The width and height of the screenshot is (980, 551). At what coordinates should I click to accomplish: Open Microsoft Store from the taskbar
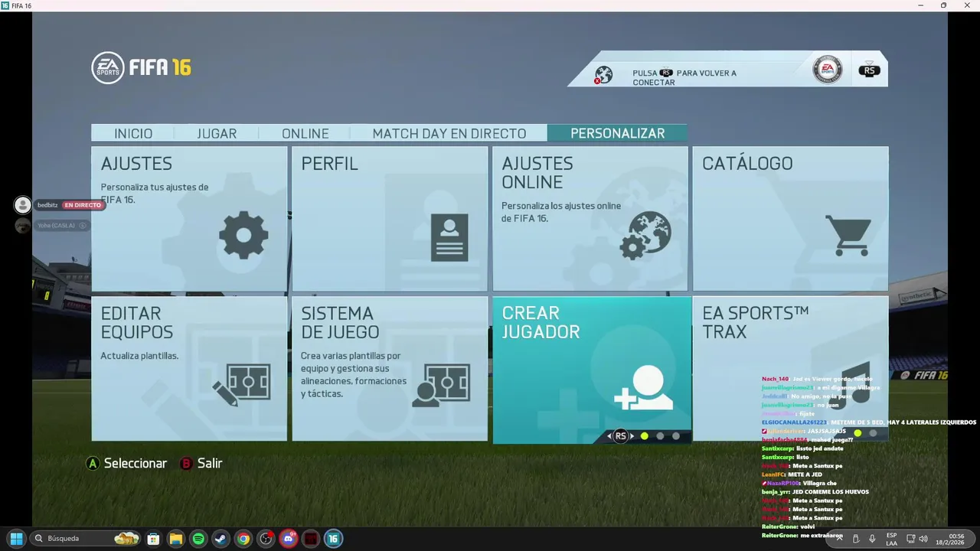pos(153,539)
